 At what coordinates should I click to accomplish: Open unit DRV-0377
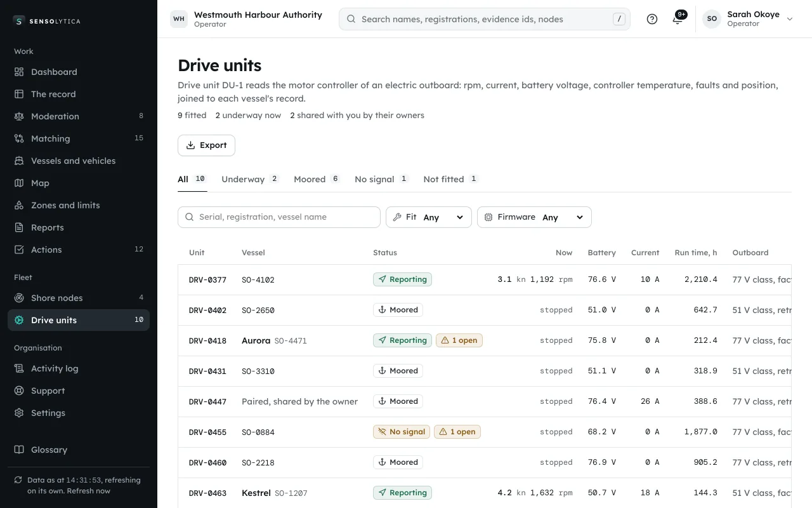[207, 280]
